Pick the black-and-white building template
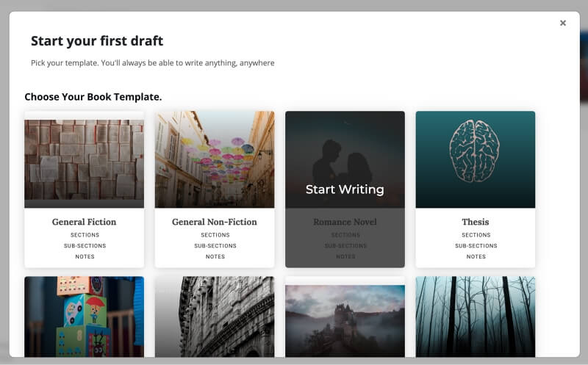Image resolution: width=588 pixels, height=365 pixels. tap(215, 316)
